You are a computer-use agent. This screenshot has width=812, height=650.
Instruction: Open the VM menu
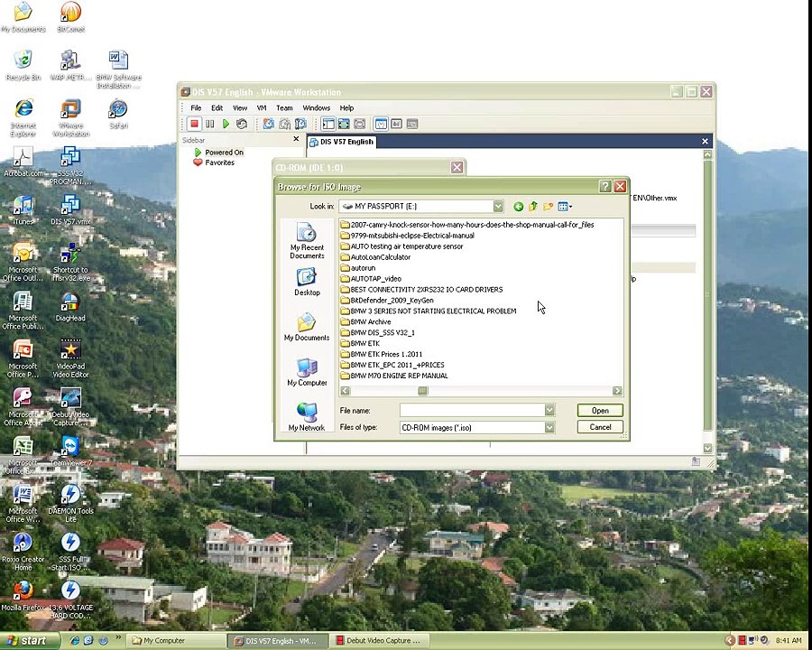[262, 107]
